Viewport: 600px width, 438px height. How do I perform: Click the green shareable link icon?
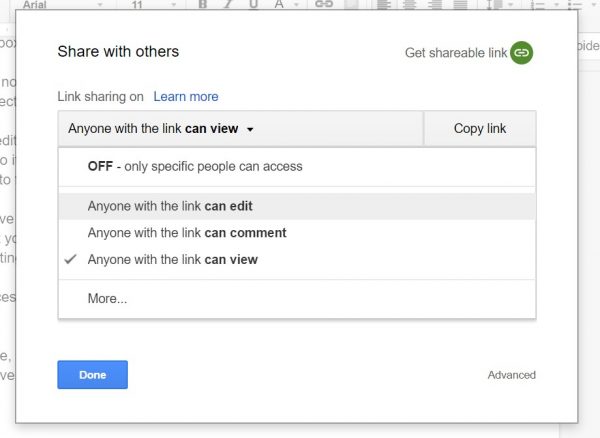click(x=521, y=53)
